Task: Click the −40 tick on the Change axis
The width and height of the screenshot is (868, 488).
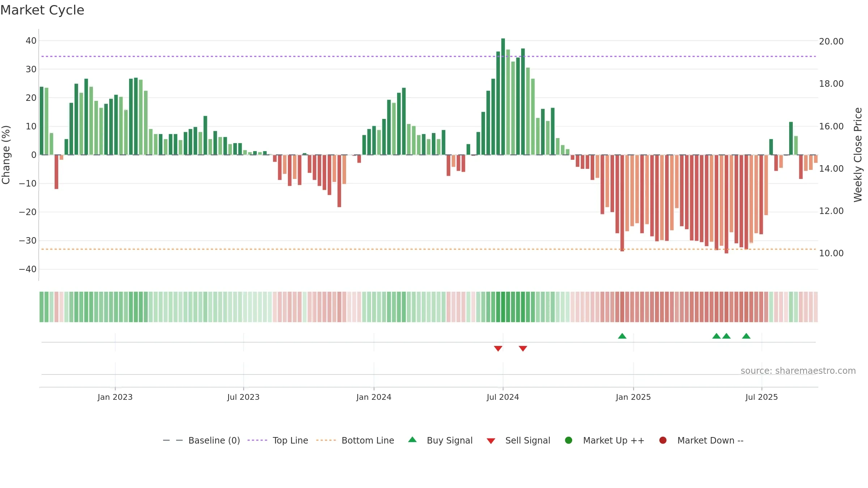Action: (x=28, y=269)
